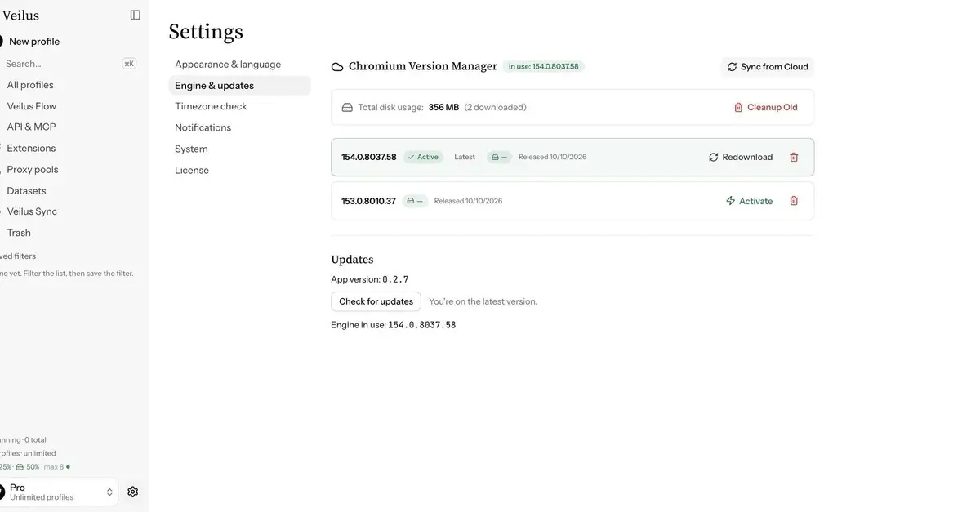Redownload version 154.0.8037.58
This screenshot has width=980, height=512.
coord(741,157)
